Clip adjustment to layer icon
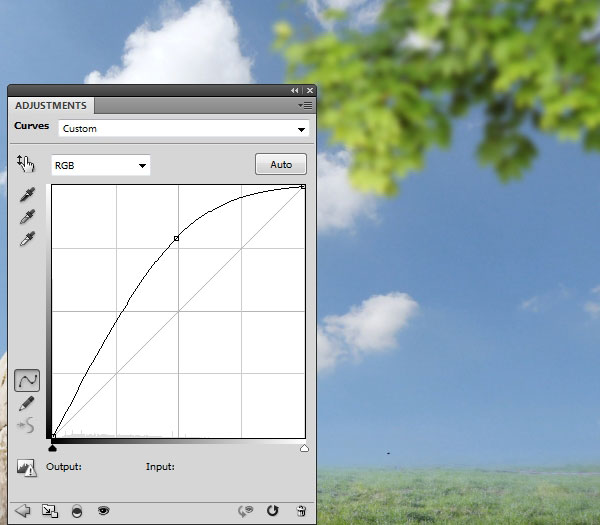Viewport: 600px width, 525px height. 77,511
